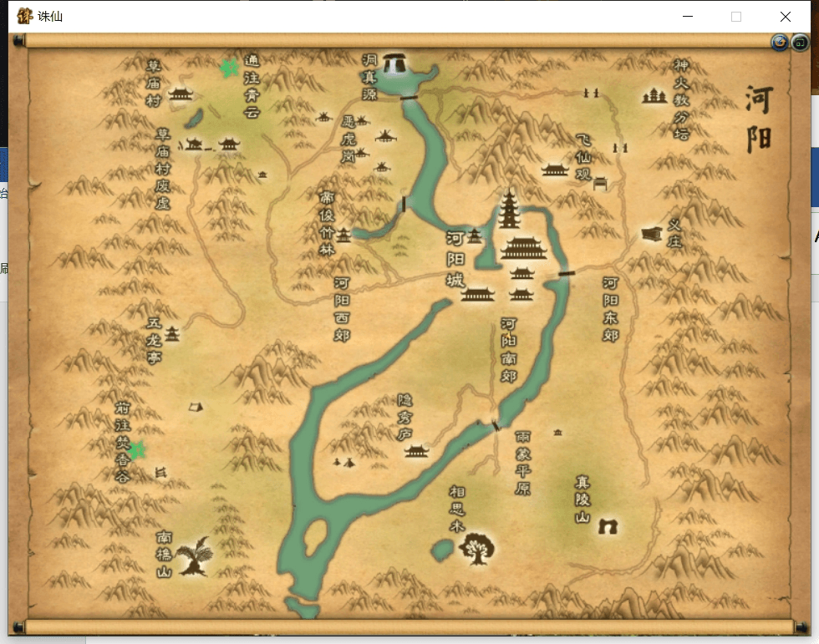
Task: Select the 真陵山 cave entrance icon
Action: pyautogui.click(x=608, y=525)
